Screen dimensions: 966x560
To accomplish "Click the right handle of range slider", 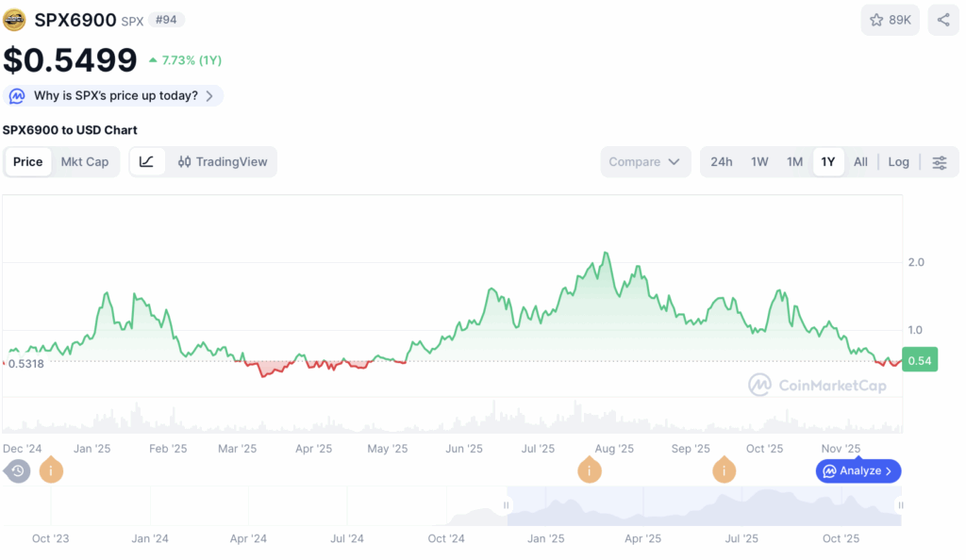I will (x=900, y=505).
